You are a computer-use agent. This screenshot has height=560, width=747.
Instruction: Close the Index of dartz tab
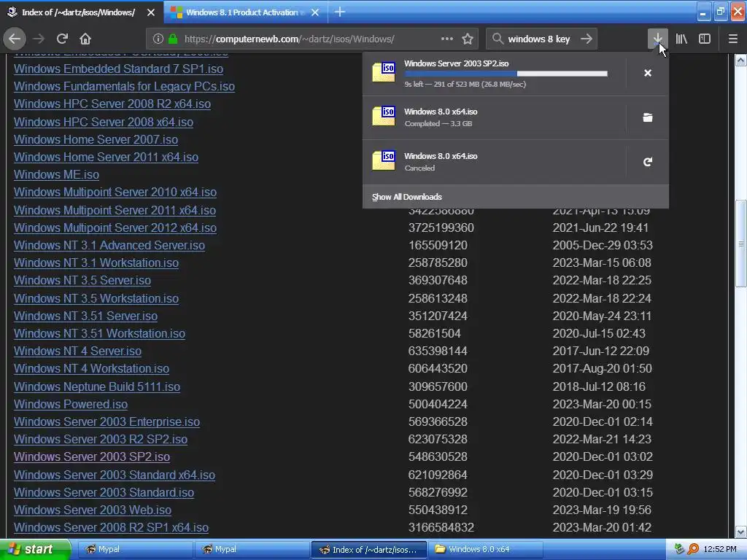click(x=151, y=12)
